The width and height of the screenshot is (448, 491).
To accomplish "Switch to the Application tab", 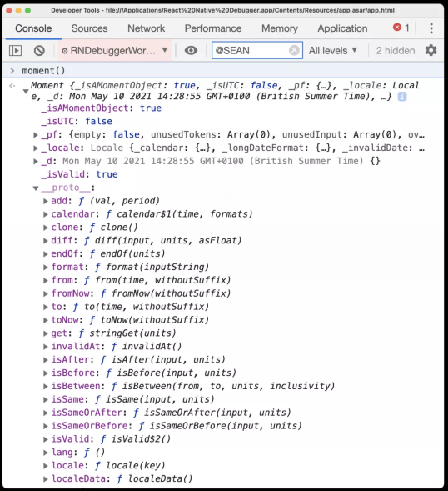I will point(342,28).
